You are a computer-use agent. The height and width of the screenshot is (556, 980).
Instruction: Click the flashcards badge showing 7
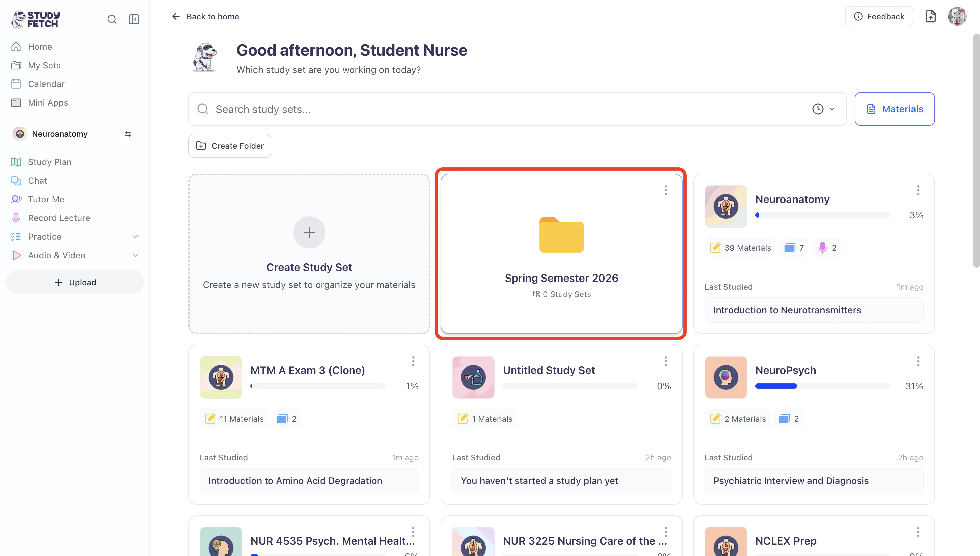(794, 248)
